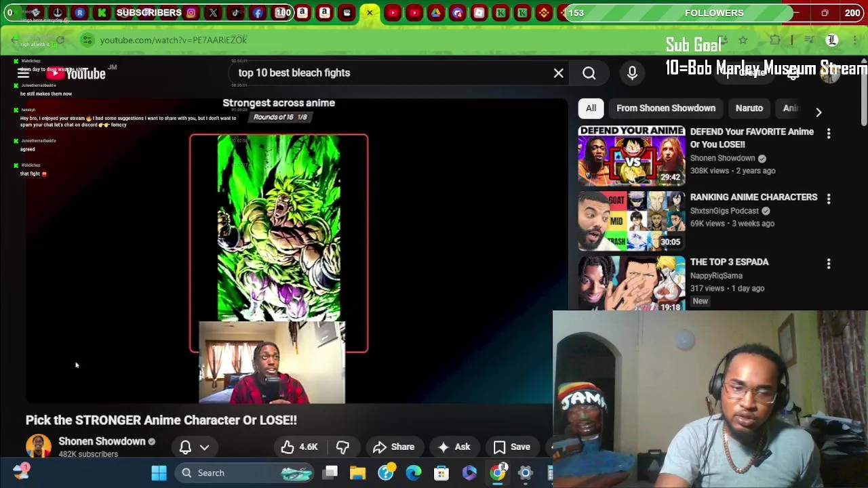Open 'RANKING ANIME CHARACTERS' video thumbnail
868x488 pixels.
coord(631,220)
